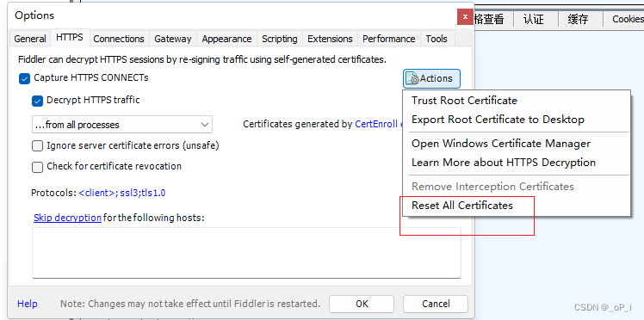
Task: Close the Options dialog
Action: (x=465, y=17)
